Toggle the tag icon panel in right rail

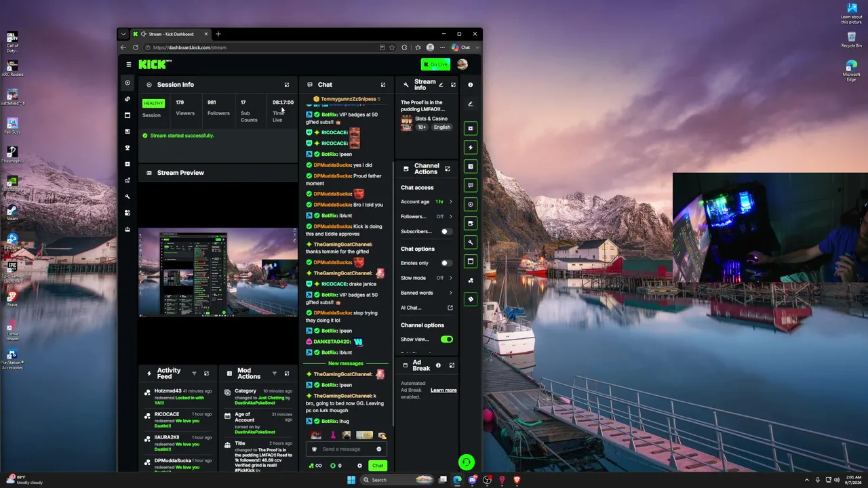(x=471, y=299)
